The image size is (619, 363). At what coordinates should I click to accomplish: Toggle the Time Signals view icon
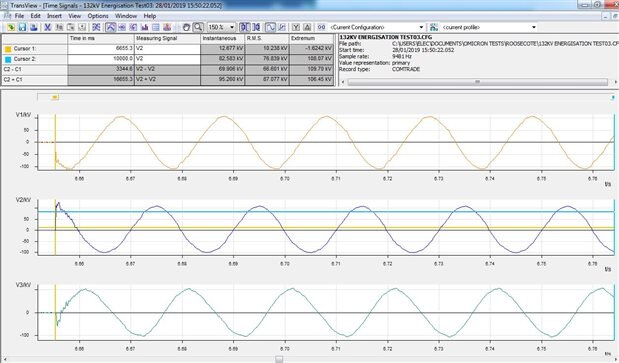point(111,27)
